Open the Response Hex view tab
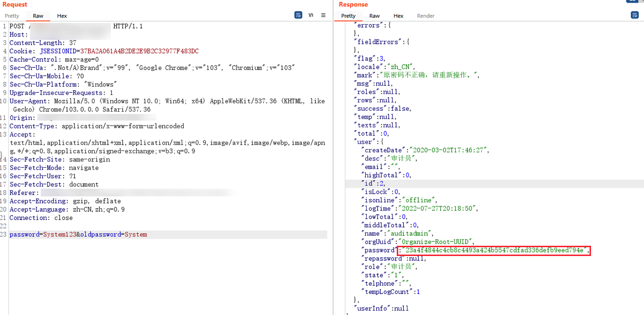The image size is (644, 315). (x=398, y=16)
